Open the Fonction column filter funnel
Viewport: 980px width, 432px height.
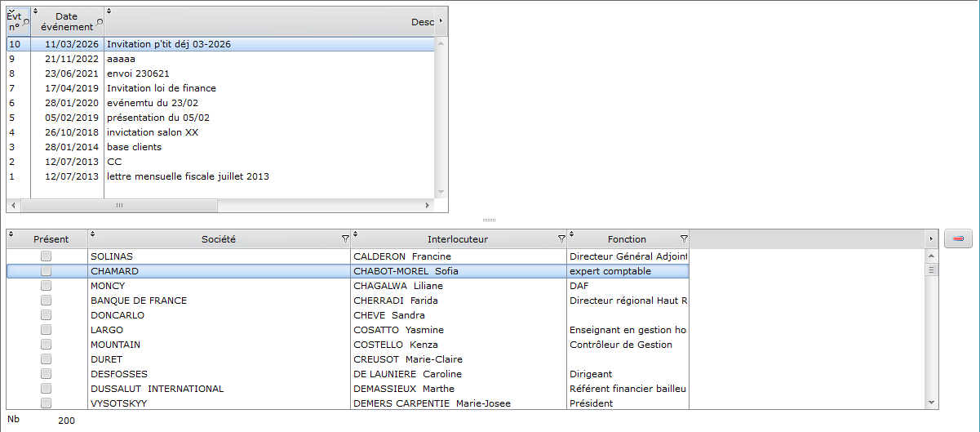(x=684, y=239)
